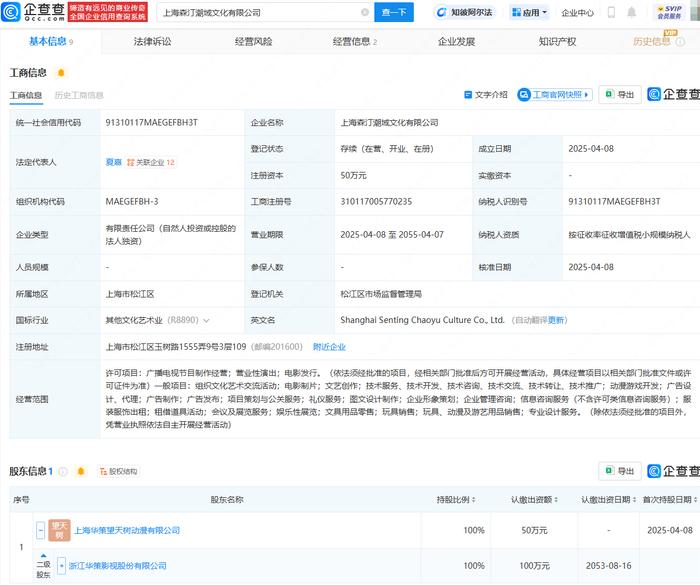Open the 历史信息 VIP tab

point(652,42)
